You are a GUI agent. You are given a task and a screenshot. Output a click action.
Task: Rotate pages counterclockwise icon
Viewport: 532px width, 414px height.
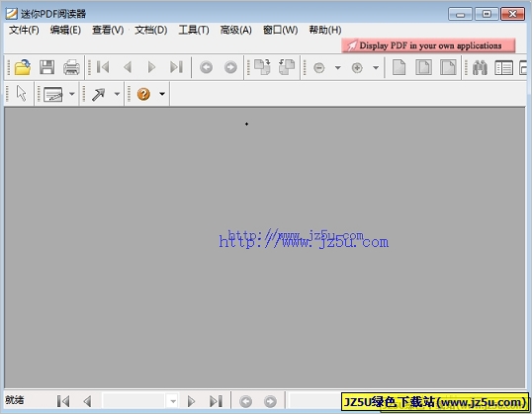(287, 67)
